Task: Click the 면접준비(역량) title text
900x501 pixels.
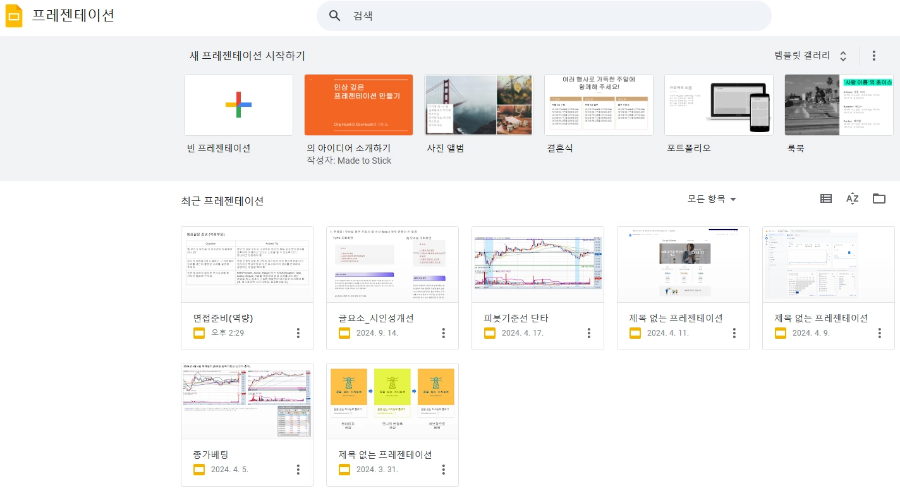Action: [223, 318]
